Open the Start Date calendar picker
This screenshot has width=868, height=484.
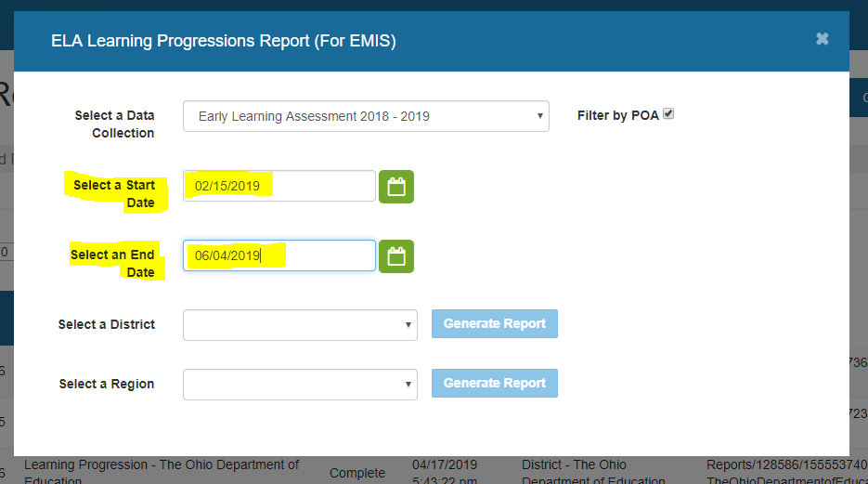tap(396, 187)
